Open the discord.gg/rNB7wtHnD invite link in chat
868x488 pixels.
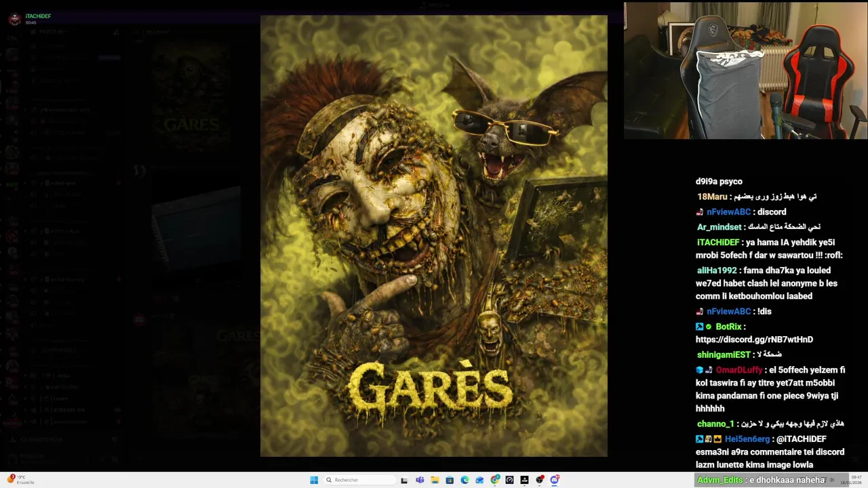coord(754,340)
